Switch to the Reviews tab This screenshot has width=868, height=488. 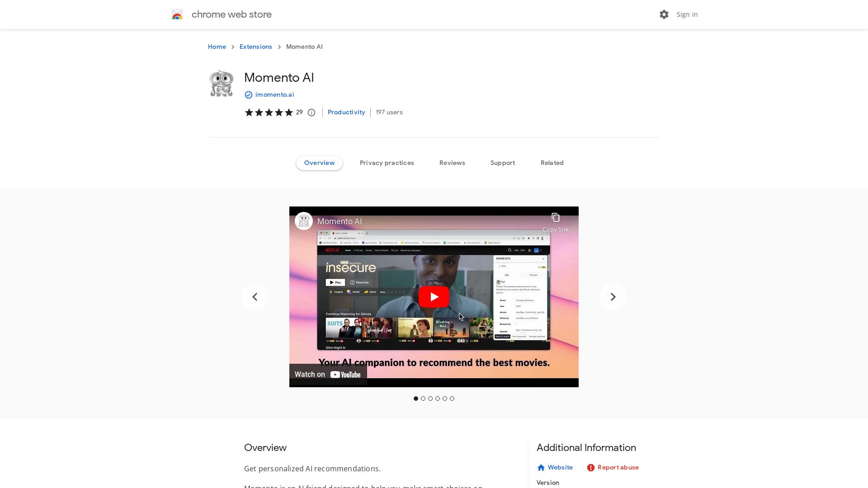click(x=452, y=163)
